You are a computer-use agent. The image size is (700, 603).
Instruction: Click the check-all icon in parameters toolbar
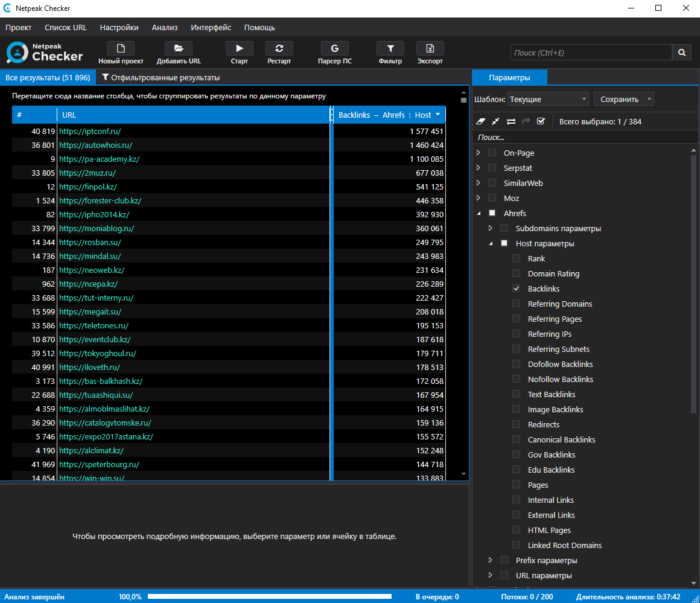pos(541,121)
